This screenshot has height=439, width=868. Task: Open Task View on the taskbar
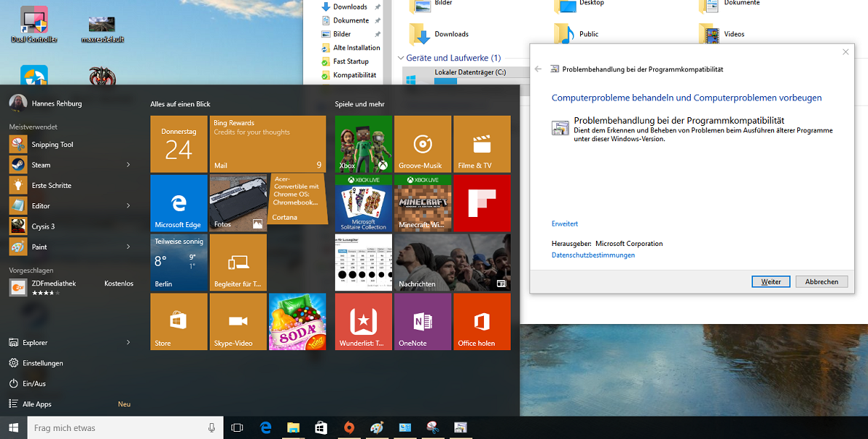coord(237,427)
